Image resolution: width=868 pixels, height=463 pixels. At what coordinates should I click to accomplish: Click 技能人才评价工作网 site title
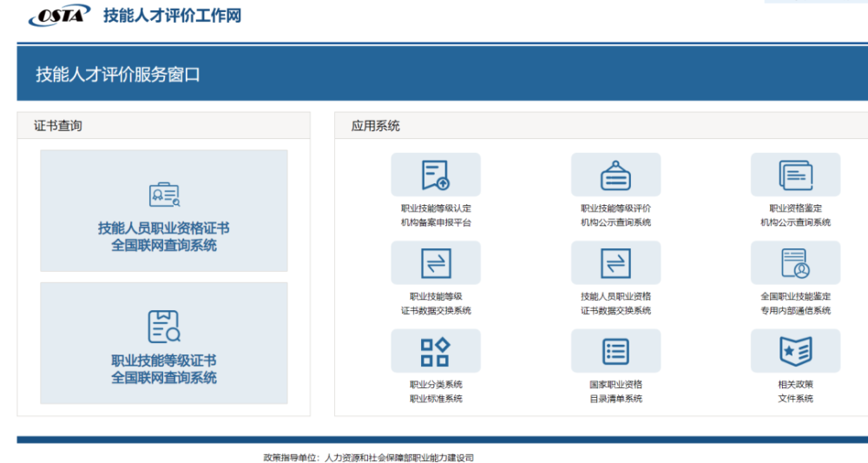coord(172,16)
